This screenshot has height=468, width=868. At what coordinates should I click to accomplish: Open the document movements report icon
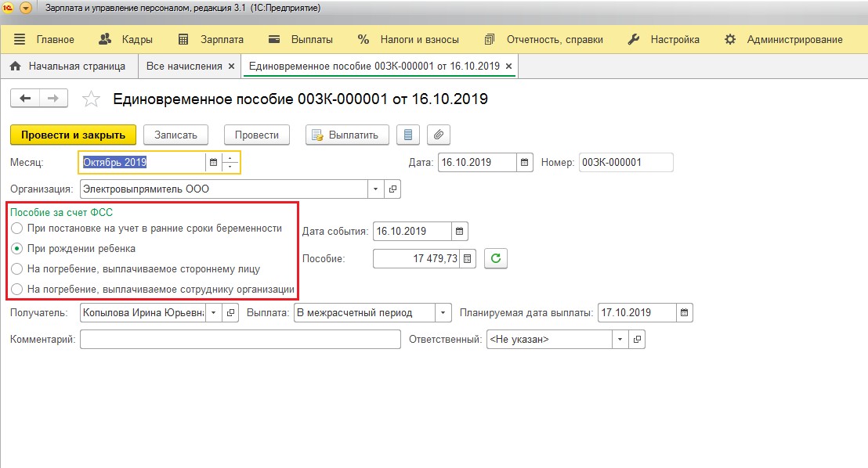pyautogui.click(x=408, y=135)
